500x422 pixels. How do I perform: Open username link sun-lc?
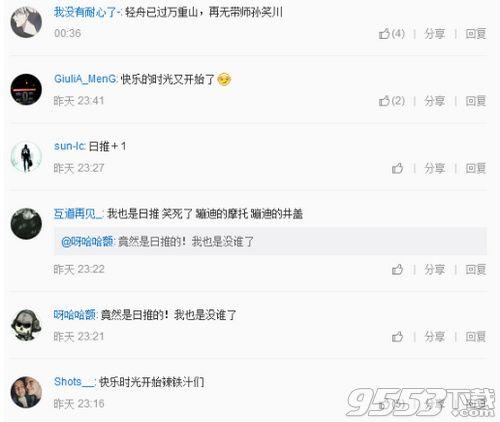click(69, 146)
